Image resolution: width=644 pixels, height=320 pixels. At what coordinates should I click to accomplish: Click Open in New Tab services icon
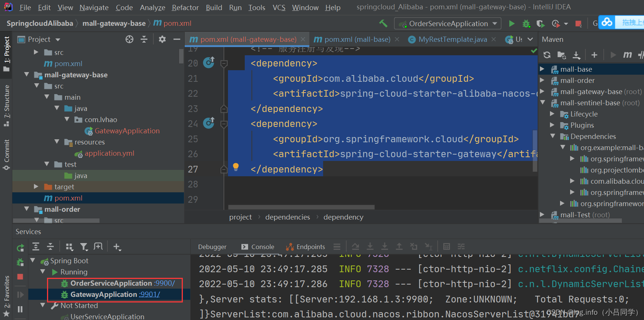(98, 246)
